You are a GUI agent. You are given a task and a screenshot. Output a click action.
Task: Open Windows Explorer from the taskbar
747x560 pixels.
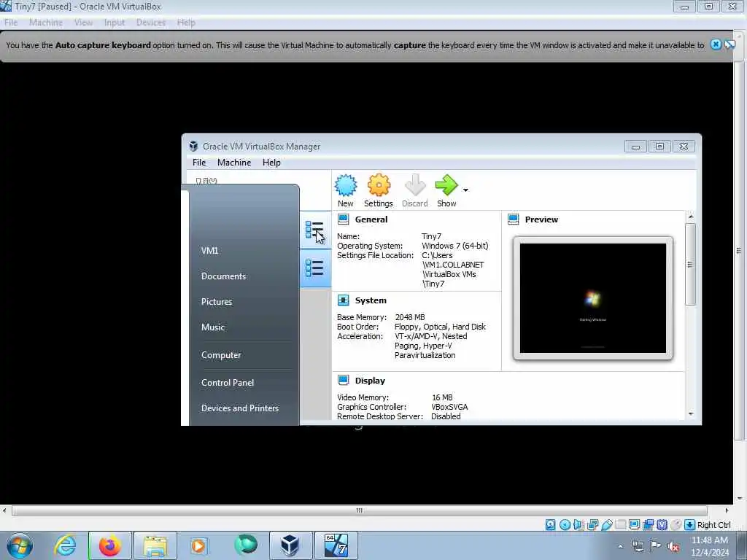[155, 545]
